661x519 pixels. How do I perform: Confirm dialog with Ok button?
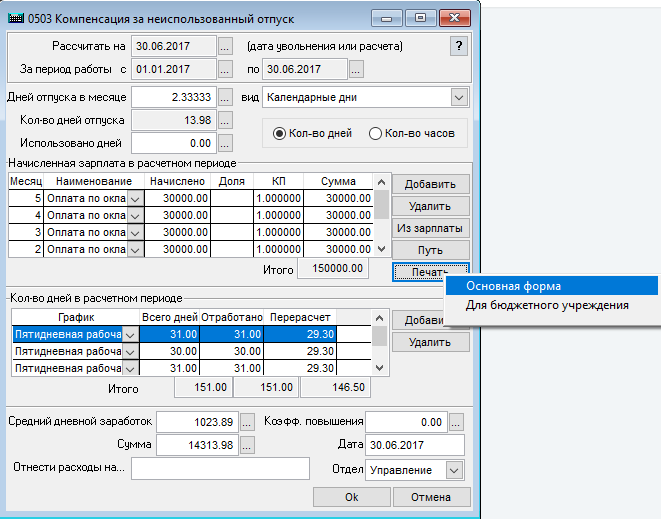click(x=352, y=497)
